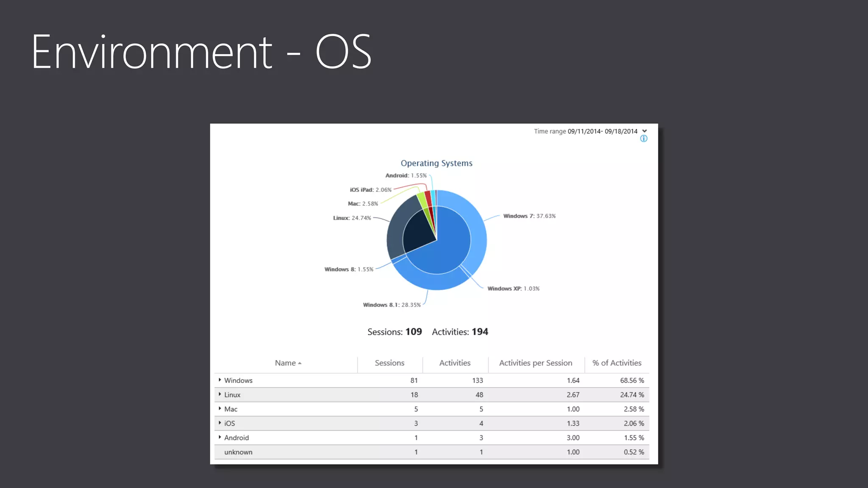The width and height of the screenshot is (868, 488).
Task: Click the blue info icon
Action: pos(644,139)
